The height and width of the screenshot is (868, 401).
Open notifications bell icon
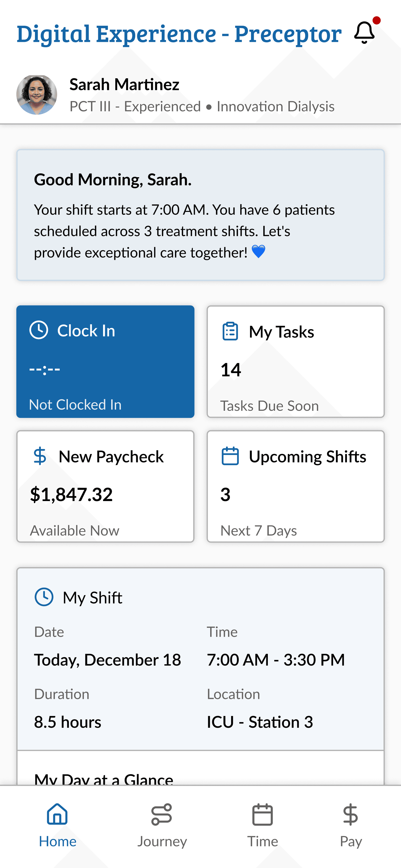(x=364, y=33)
